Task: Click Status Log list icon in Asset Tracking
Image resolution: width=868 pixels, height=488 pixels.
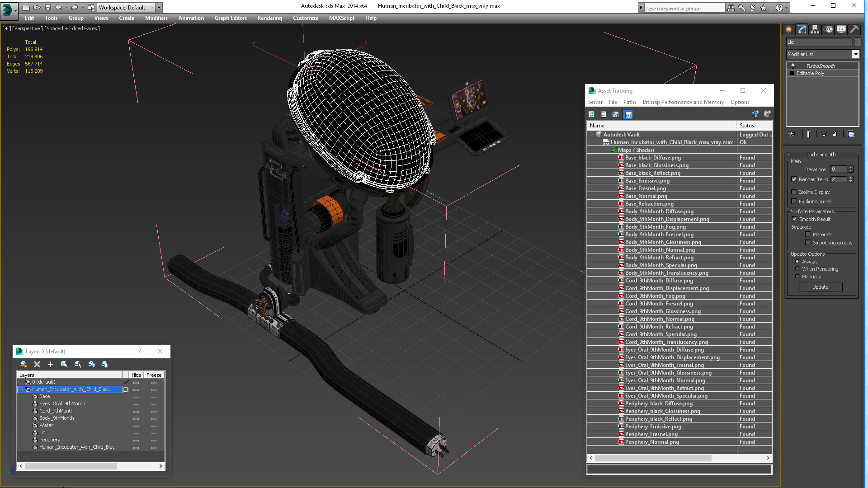Action: click(604, 114)
